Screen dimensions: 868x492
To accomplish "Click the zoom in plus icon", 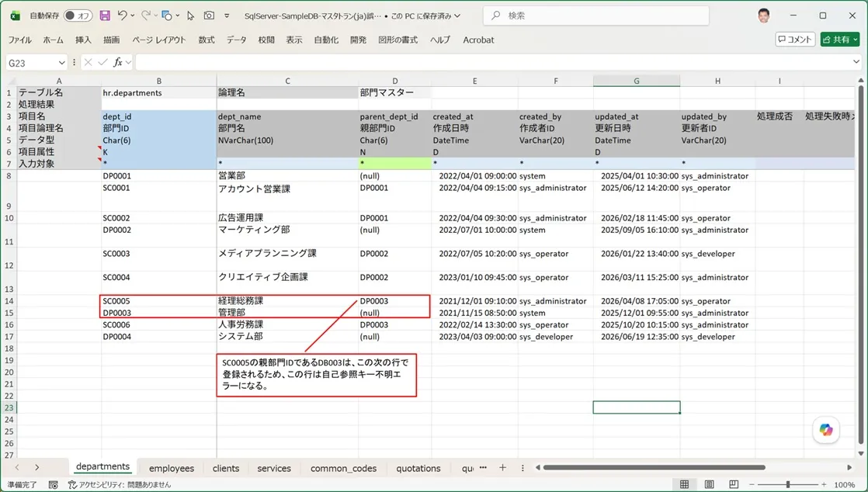I will click(x=824, y=485).
